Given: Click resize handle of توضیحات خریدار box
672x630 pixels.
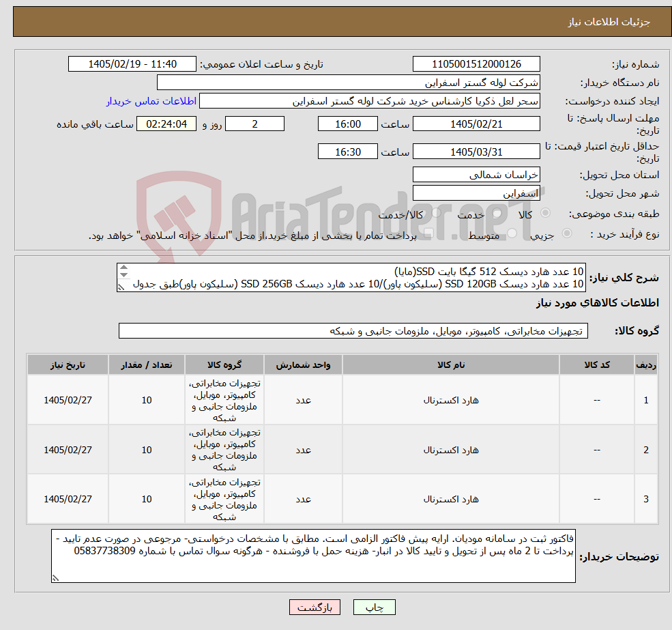Looking at the screenshot, I should tap(55, 578).
